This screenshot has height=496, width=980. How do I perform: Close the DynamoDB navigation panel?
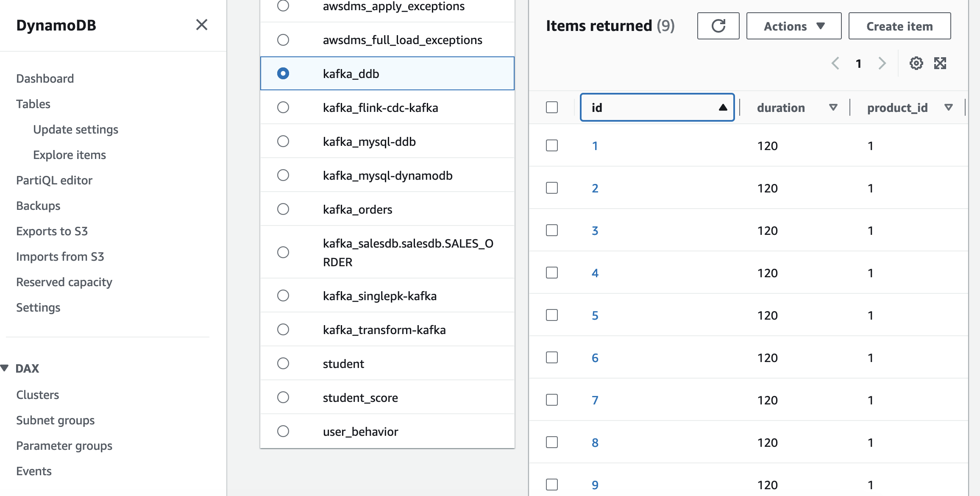pos(202,25)
